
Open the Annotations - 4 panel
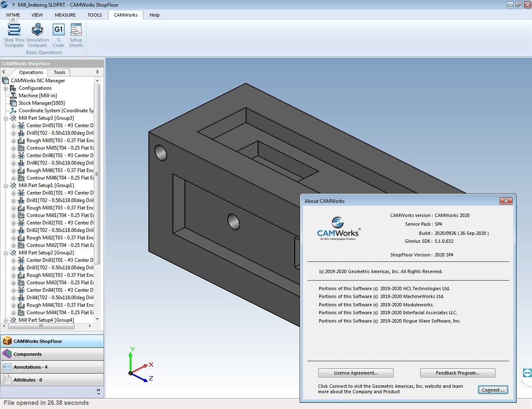52,367
